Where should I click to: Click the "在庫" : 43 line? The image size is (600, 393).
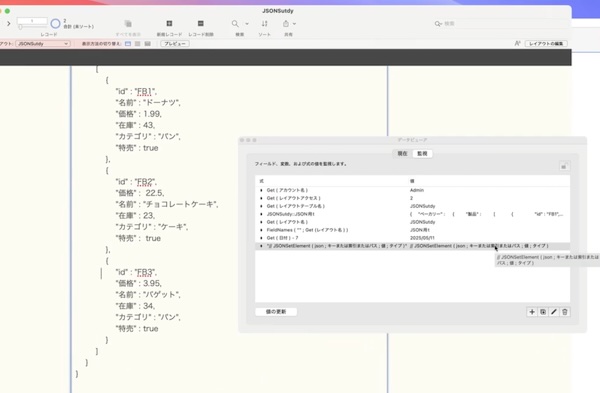point(135,125)
